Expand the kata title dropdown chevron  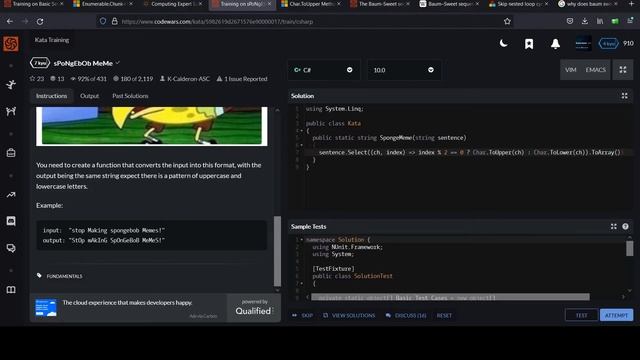pos(118,63)
